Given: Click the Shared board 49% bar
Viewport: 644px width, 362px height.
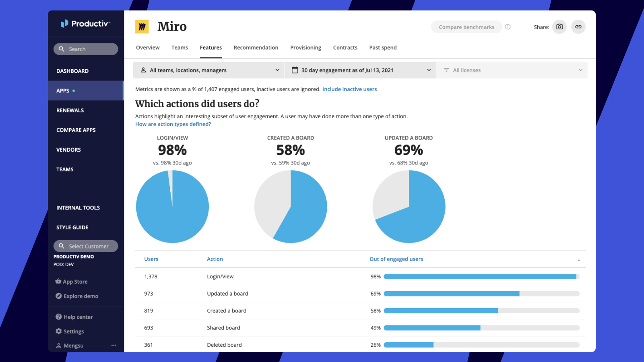Looking at the screenshot, I should point(481,328).
